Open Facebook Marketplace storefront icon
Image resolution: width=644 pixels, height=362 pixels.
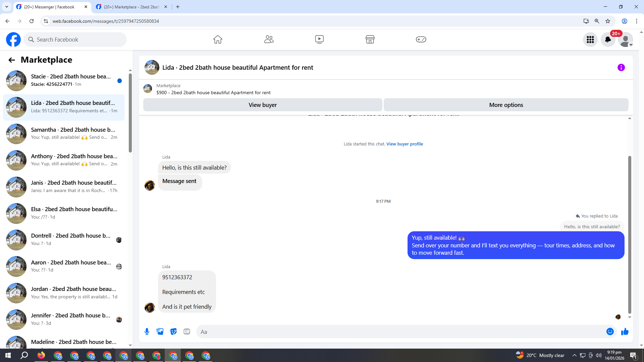tap(370, 39)
